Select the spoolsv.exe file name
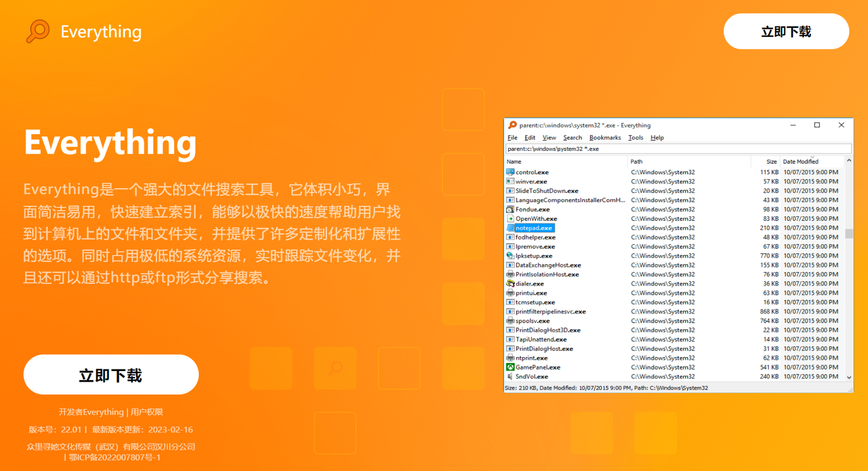This screenshot has width=868, height=471. pyautogui.click(x=533, y=321)
